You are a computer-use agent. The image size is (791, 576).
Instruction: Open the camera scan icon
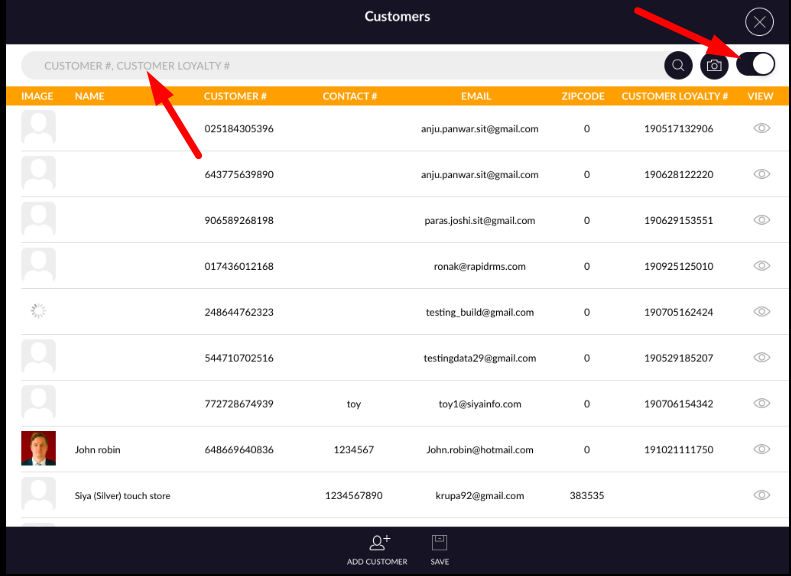pyautogui.click(x=713, y=66)
